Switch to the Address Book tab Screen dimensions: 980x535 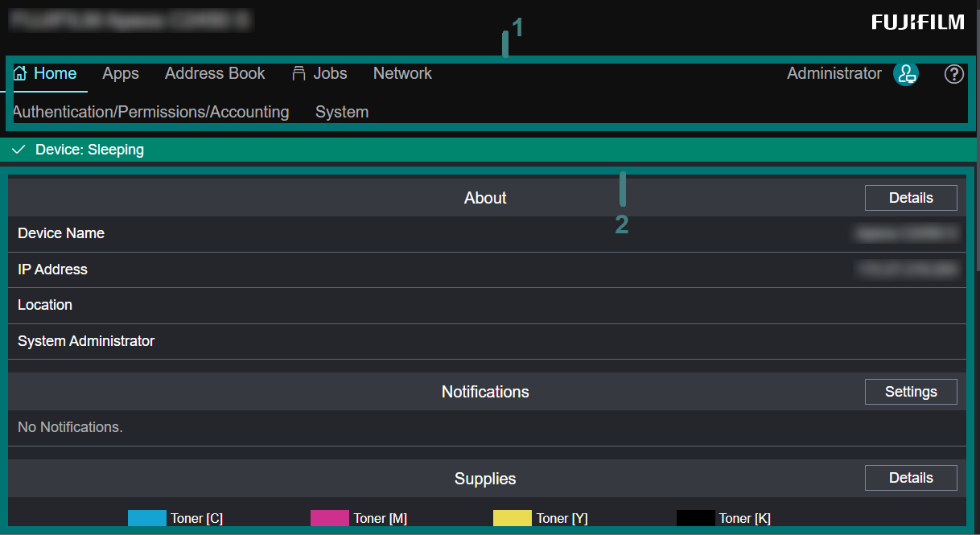click(215, 73)
